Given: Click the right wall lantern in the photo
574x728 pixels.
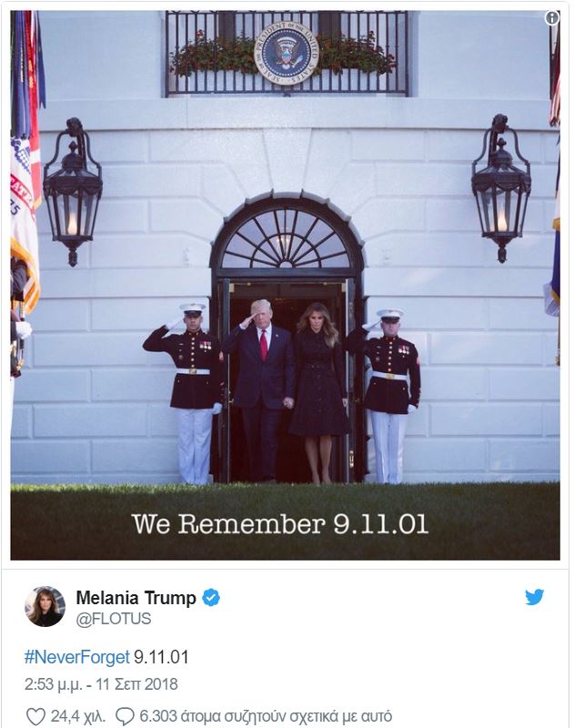Looking at the screenshot, I should pyautogui.click(x=501, y=188).
